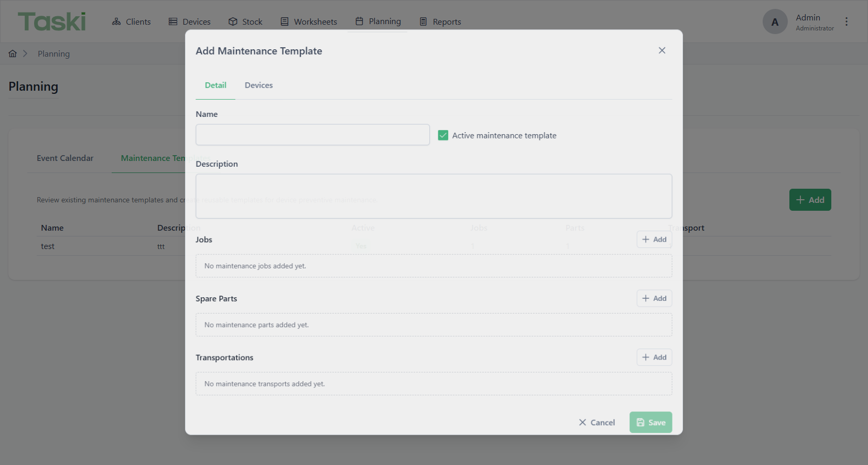Go to home via breadcrumb house icon
868x465 pixels.
click(x=13, y=53)
